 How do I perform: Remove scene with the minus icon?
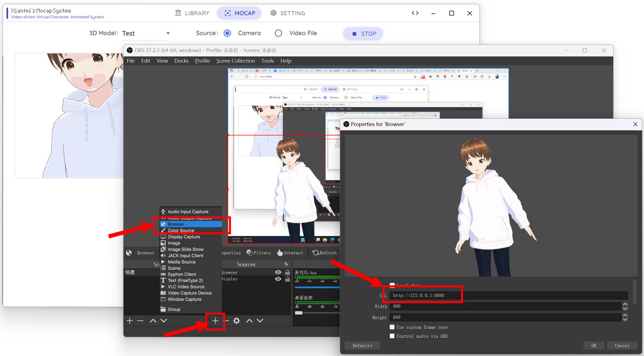(140, 321)
